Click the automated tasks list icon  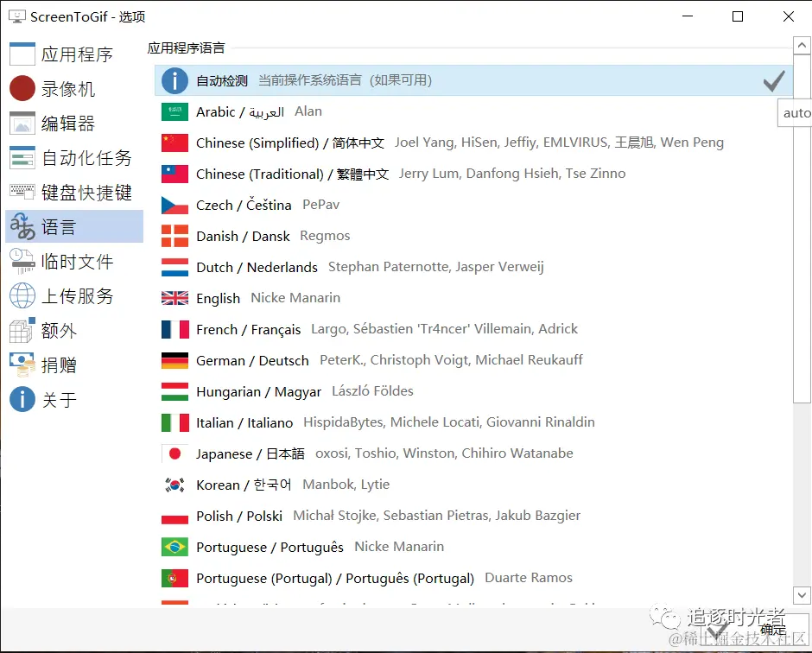click(x=22, y=157)
